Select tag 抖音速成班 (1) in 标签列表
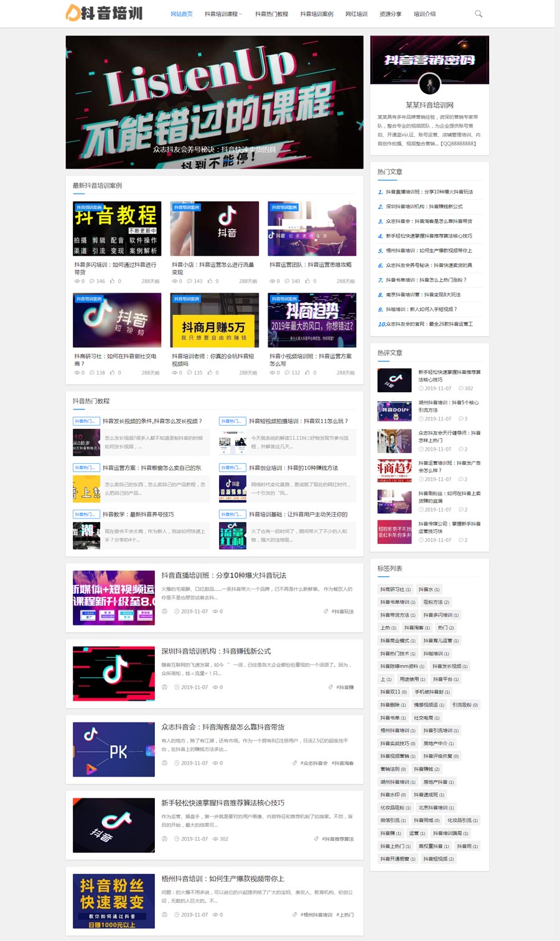560x941 pixels. (429, 795)
